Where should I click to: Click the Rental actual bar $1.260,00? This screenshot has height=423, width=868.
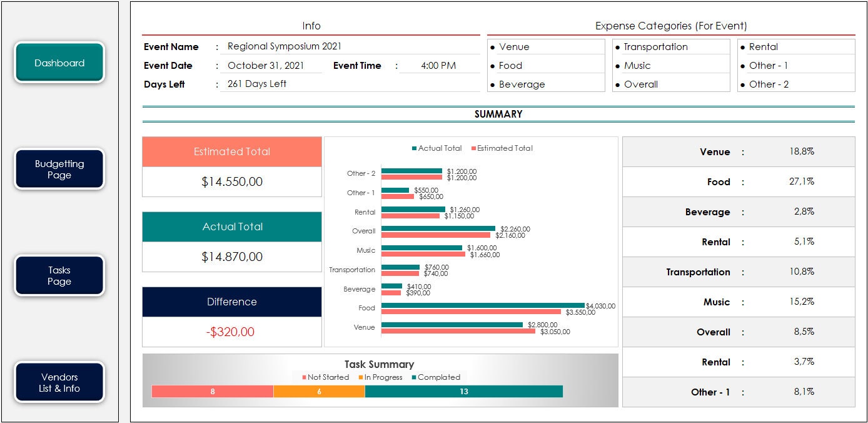(x=413, y=209)
